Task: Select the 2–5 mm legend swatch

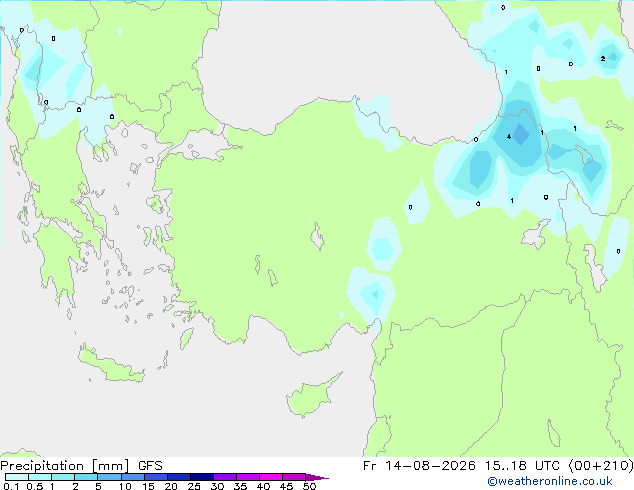Action: tap(86, 477)
